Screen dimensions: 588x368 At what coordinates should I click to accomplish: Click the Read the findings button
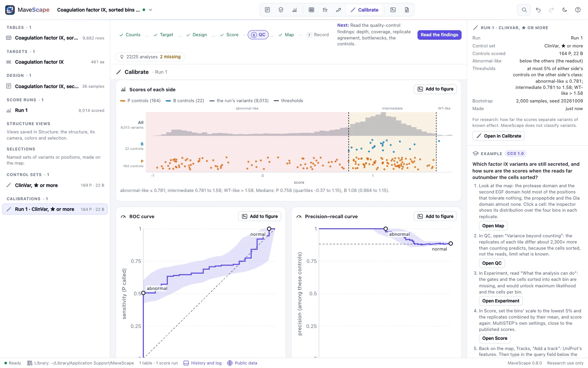point(439,35)
